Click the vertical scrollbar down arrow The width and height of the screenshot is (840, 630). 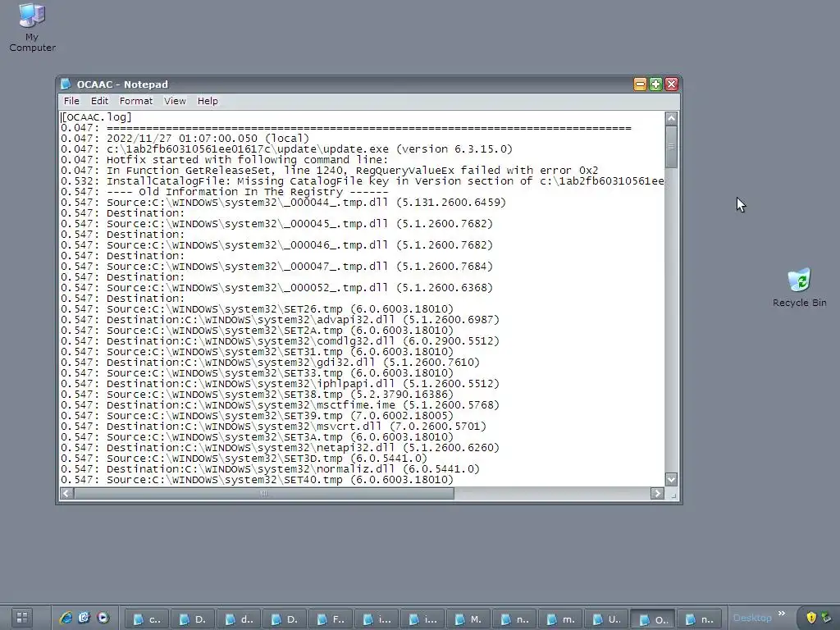671,479
